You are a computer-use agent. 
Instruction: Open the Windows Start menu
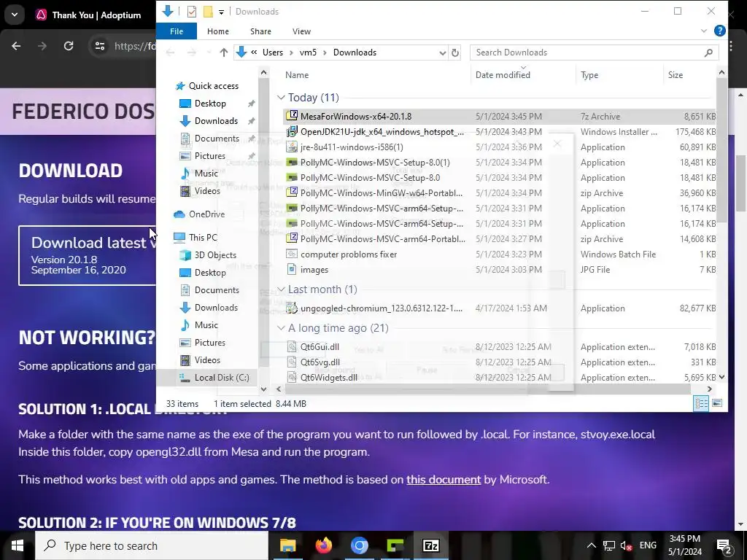pyautogui.click(x=18, y=545)
